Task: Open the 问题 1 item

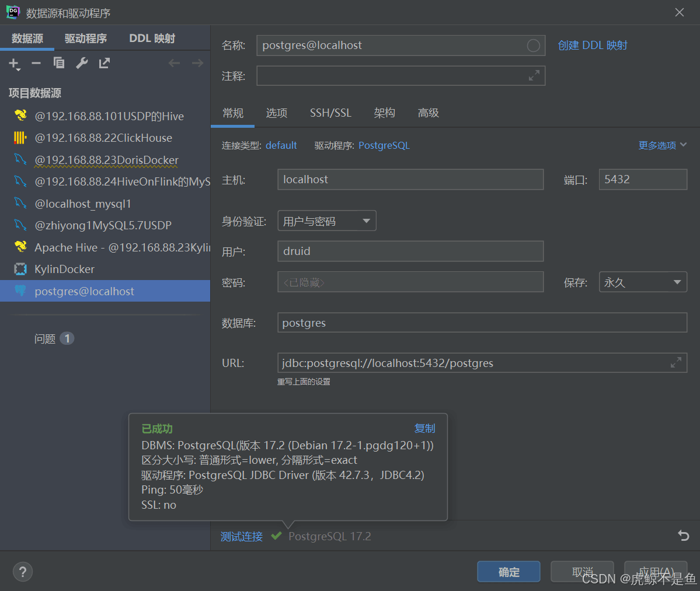Action: tap(54, 338)
